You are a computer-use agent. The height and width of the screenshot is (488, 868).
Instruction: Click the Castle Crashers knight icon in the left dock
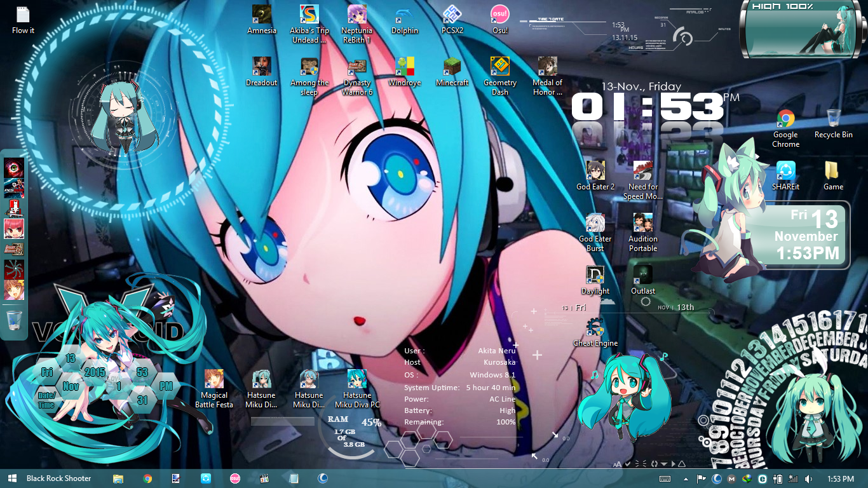point(14,208)
